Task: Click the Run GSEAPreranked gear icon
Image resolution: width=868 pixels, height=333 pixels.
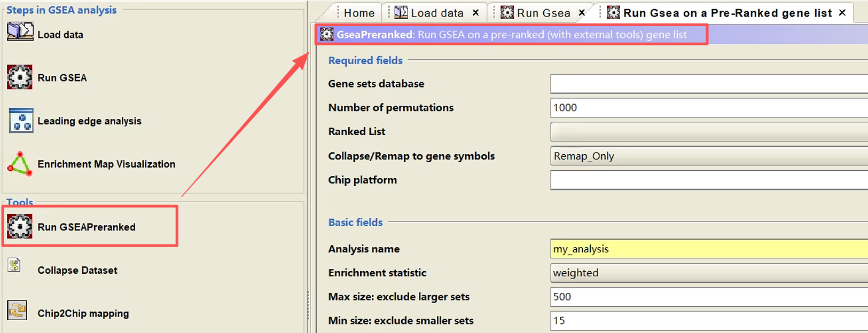Action: click(20, 227)
